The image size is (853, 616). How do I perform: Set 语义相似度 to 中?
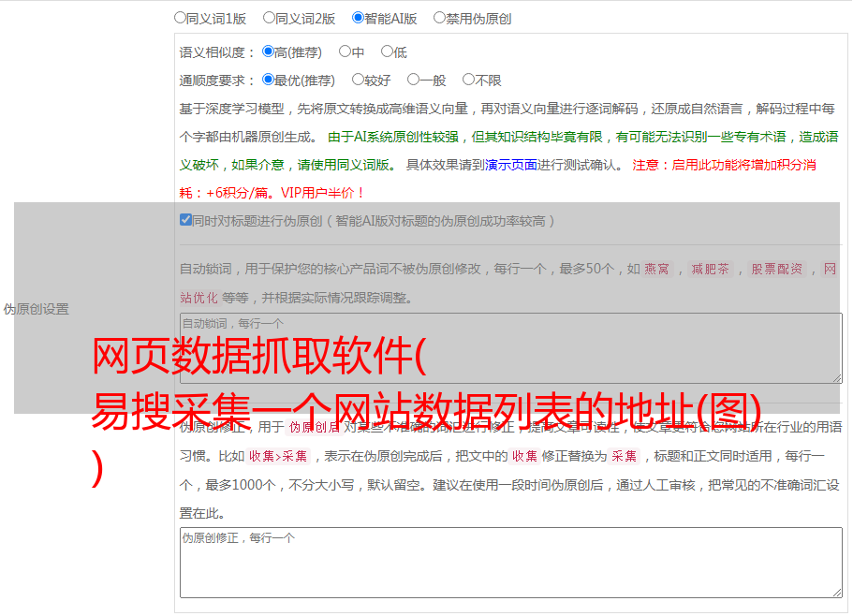click(345, 51)
